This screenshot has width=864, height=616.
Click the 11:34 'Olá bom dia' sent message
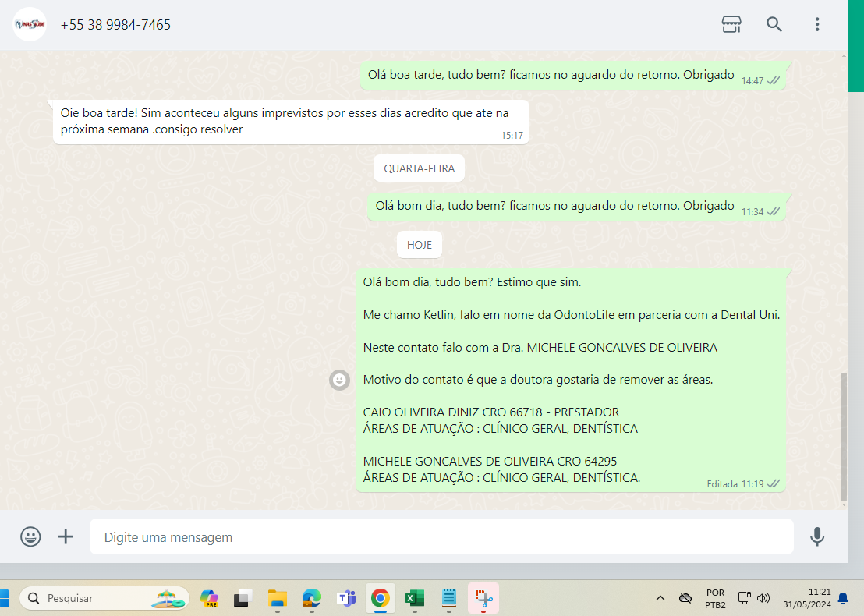[x=575, y=207]
